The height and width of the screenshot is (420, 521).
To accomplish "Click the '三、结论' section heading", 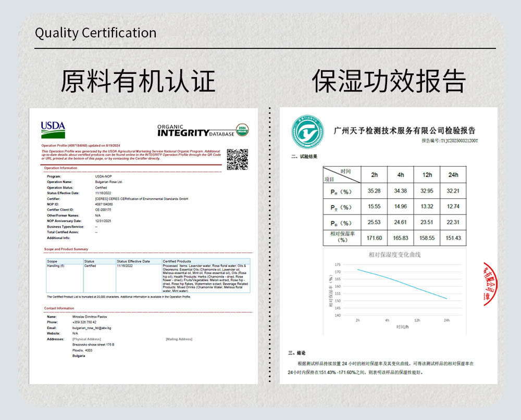I will pyautogui.click(x=297, y=352).
